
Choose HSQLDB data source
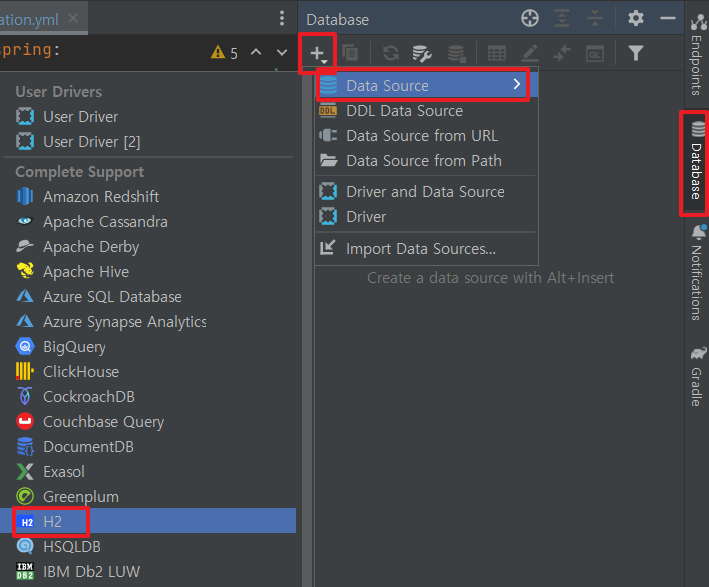pyautogui.click(x=148, y=547)
